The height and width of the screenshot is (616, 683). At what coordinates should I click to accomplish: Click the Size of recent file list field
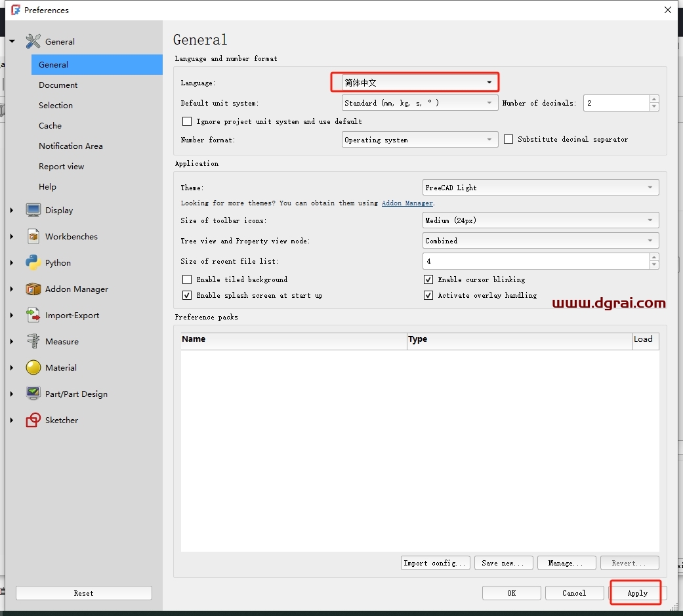(536, 261)
